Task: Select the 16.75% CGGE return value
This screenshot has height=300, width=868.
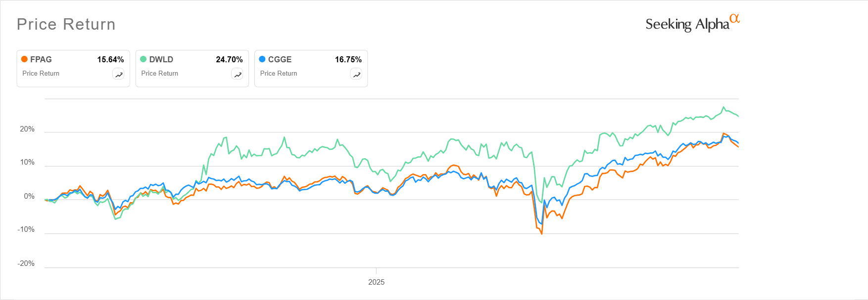Action: point(348,59)
